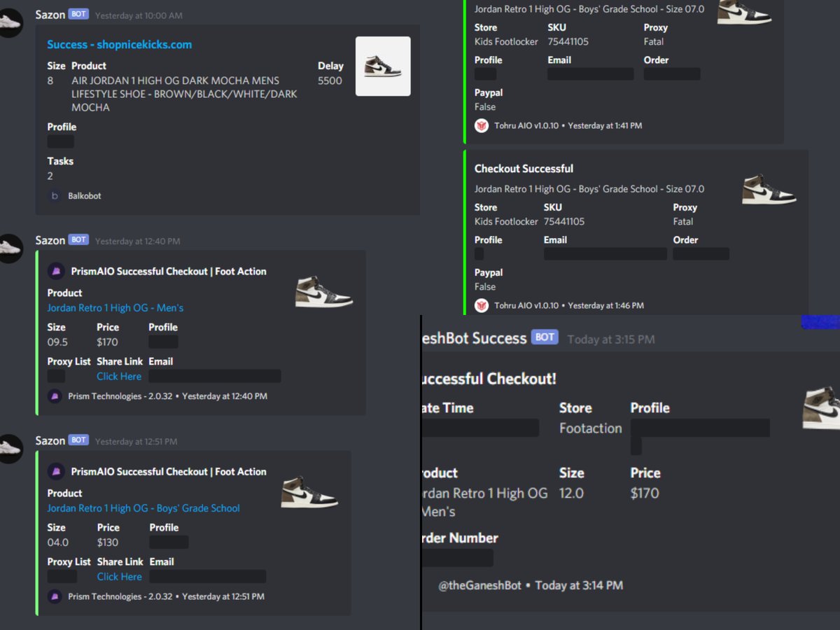Screen dimensions: 840x630
Task: Open the shoe thumbnail in the 1:41 PM Tohru embed
Action: [x=744, y=12]
